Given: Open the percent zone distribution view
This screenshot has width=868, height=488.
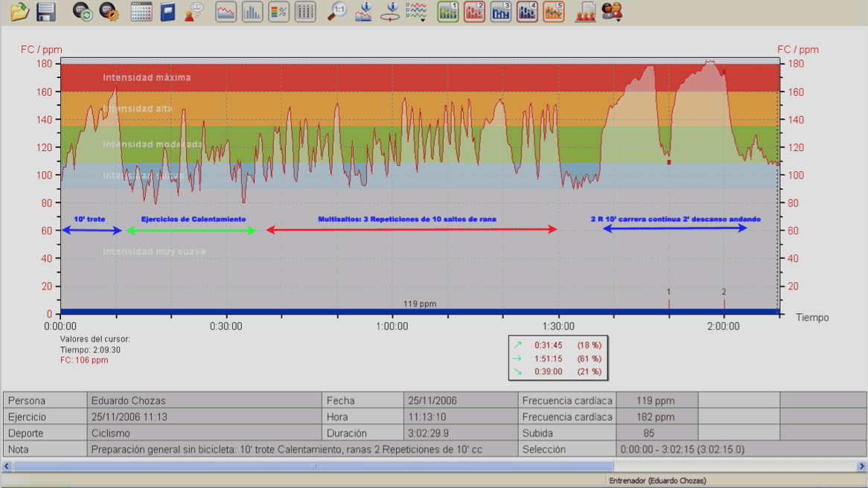Looking at the screenshot, I should point(278,11).
